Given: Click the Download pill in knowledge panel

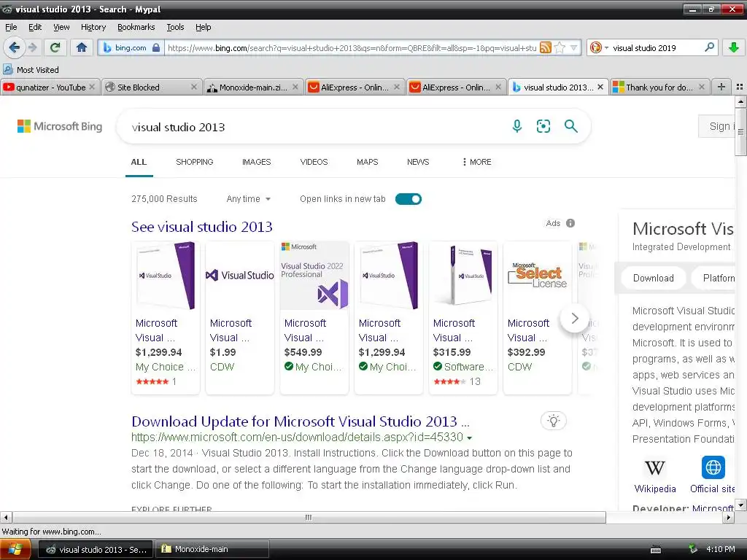Looking at the screenshot, I should tap(653, 278).
